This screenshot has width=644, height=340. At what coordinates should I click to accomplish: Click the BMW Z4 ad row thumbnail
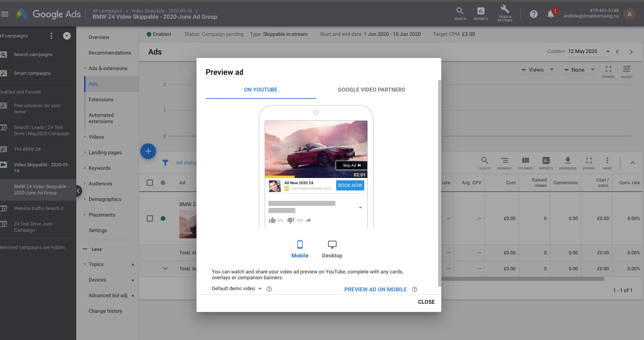188,224
